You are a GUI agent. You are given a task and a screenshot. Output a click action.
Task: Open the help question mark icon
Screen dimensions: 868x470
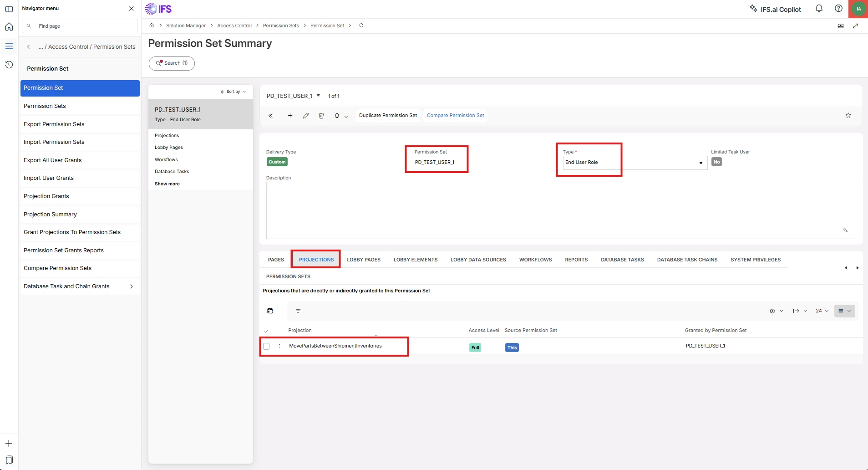tap(838, 9)
